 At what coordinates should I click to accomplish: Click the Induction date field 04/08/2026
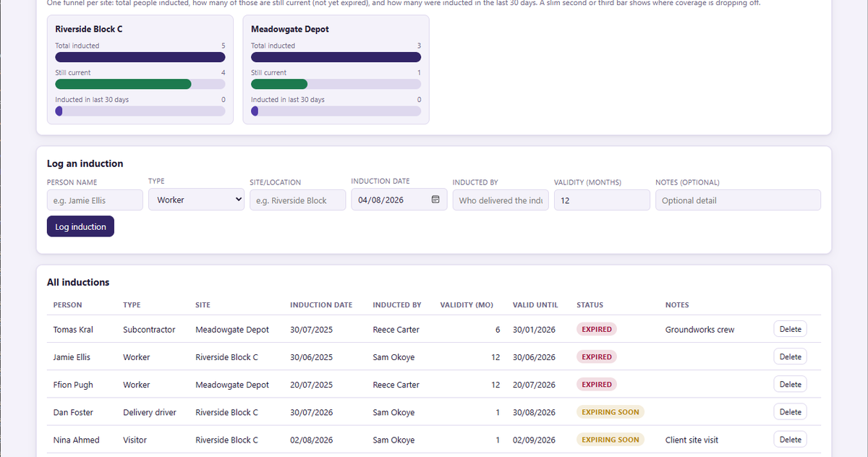399,200
